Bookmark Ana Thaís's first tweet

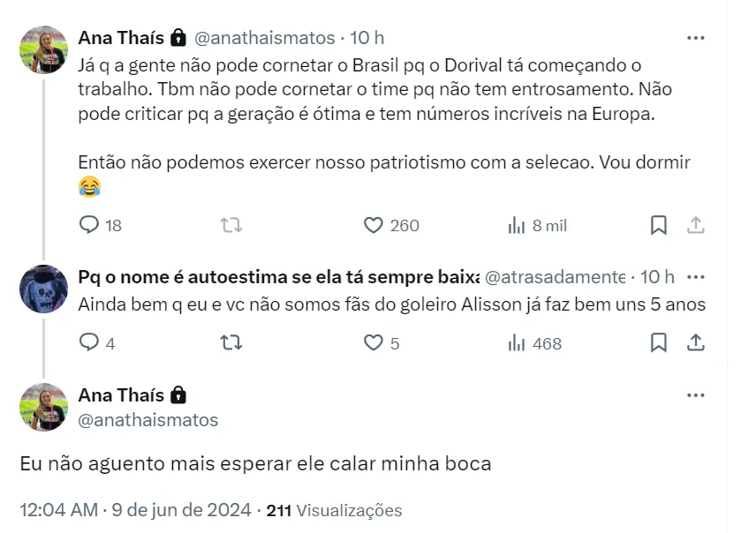658,225
